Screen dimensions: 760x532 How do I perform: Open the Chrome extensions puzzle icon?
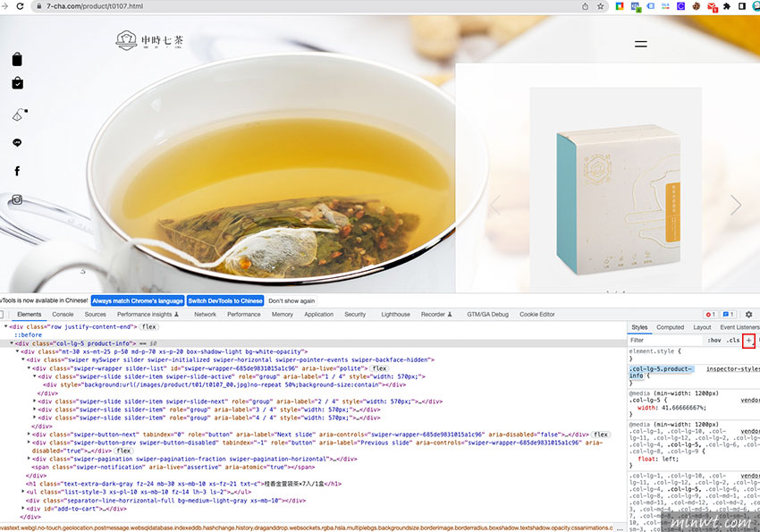[x=727, y=6]
